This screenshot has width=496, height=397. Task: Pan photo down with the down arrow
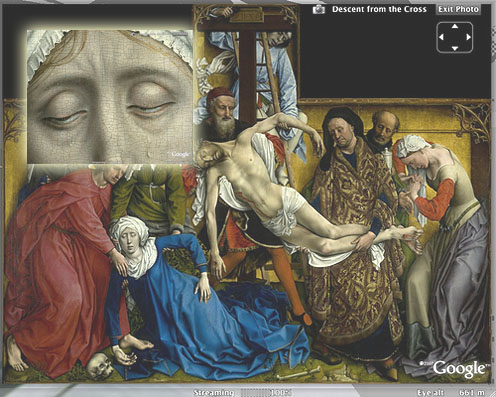pyautogui.click(x=455, y=49)
